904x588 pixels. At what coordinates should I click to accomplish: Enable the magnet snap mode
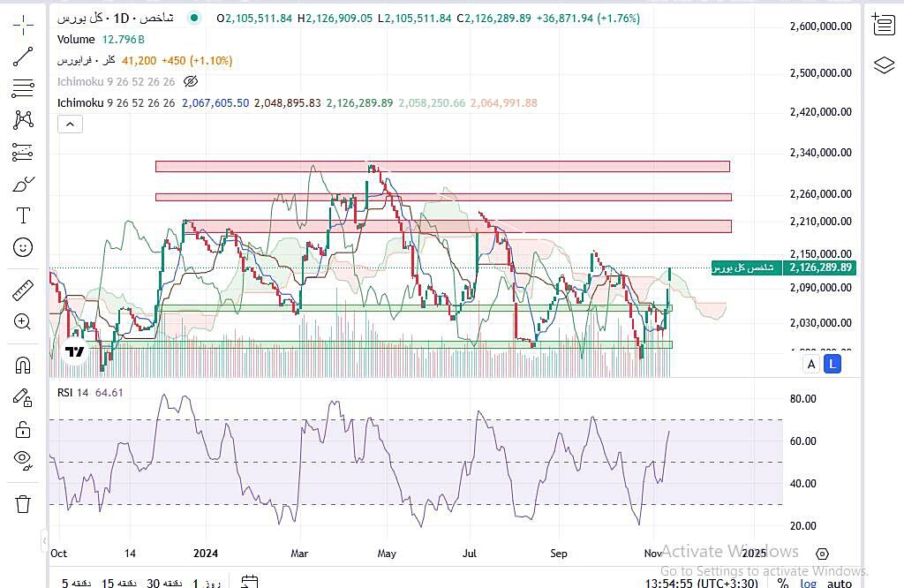point(23,365)
